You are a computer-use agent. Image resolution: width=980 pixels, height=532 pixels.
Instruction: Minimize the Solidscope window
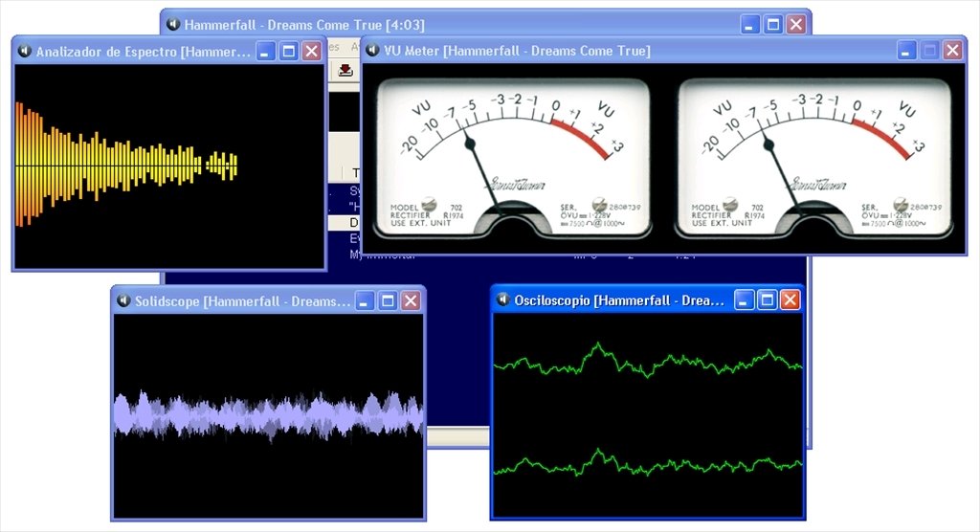365,301
